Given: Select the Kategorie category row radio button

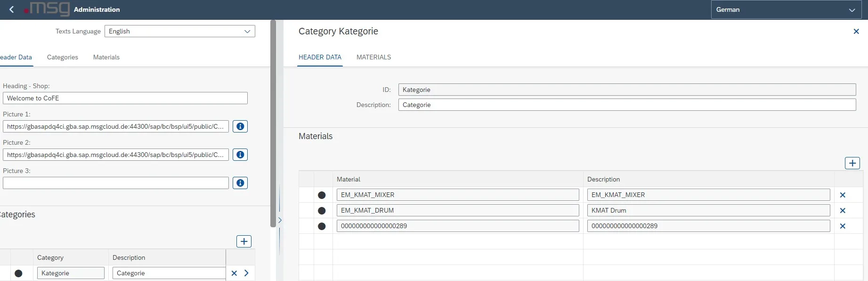Looking at the screenshot, I should point(18,273).
